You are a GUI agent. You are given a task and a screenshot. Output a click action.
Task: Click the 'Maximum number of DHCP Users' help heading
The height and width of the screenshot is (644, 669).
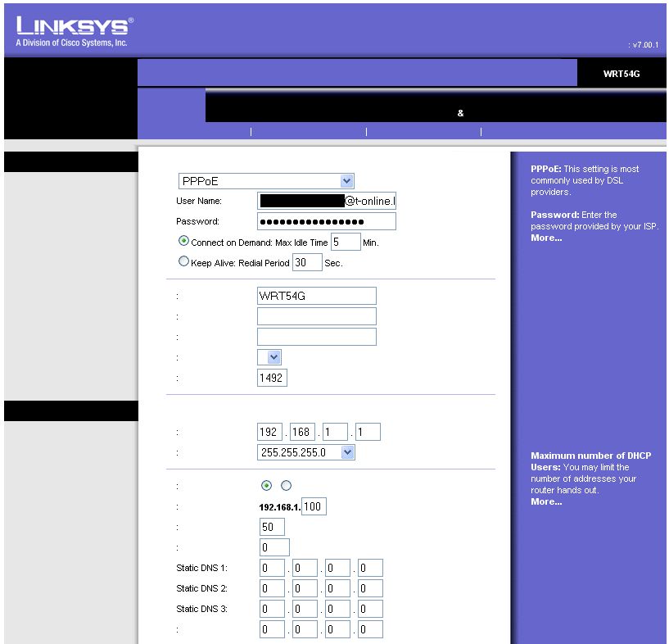pos(591,461)
